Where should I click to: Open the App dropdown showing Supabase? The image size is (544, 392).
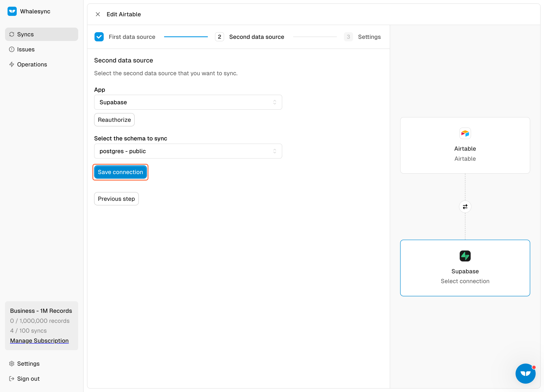[188, 102]
